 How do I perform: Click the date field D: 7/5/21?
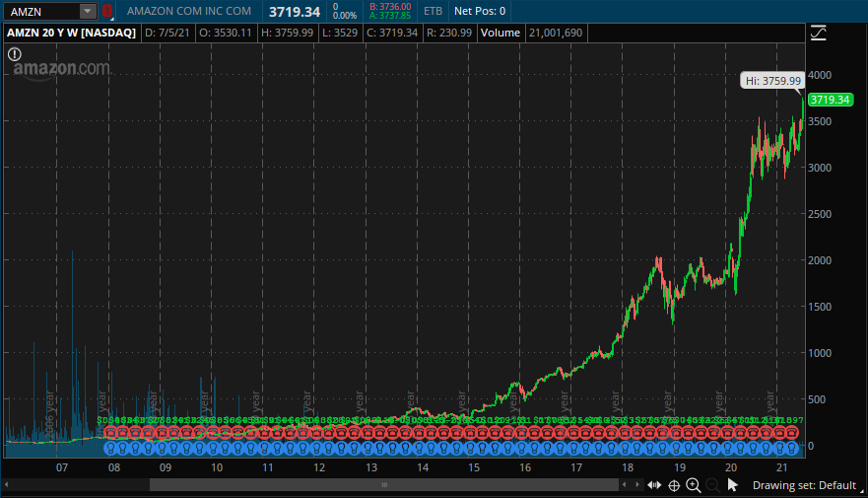(167, 33)
